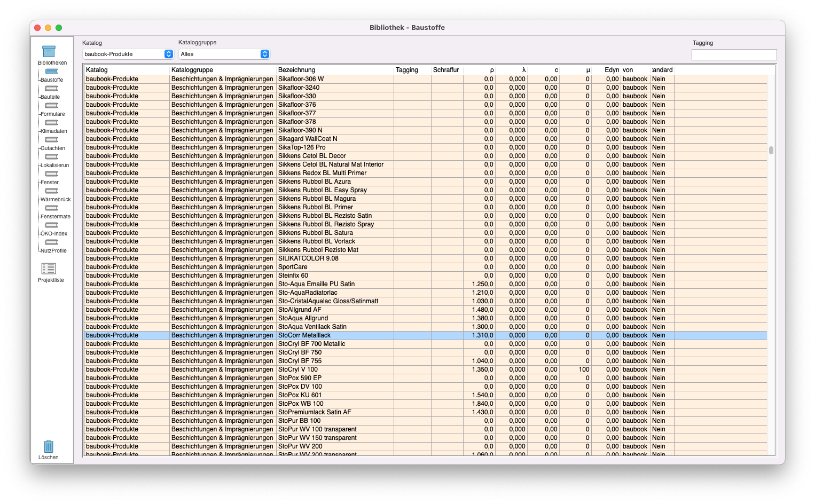Image resolution: width=815 pixels, height=504 pixels.
Task: Select the row Sikkens Redox BL Multi Primer
Action: [426, 173]
